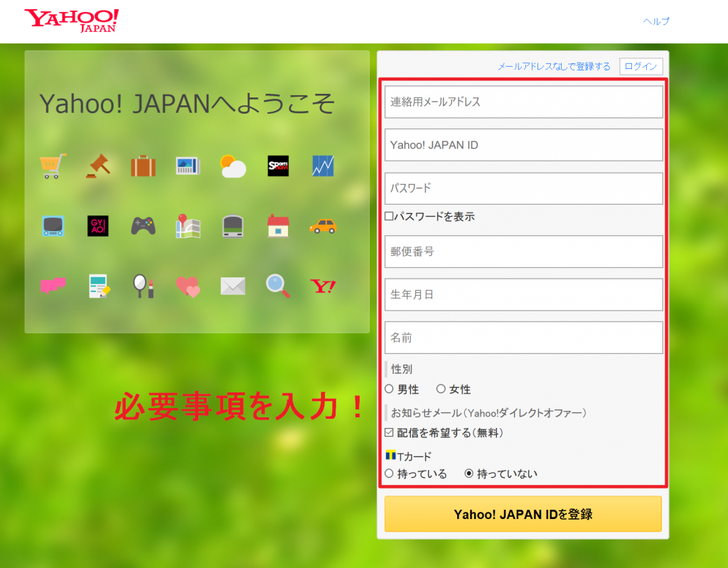Click the Yahoo! JAPANへようこそ heading

click(187, 104)
